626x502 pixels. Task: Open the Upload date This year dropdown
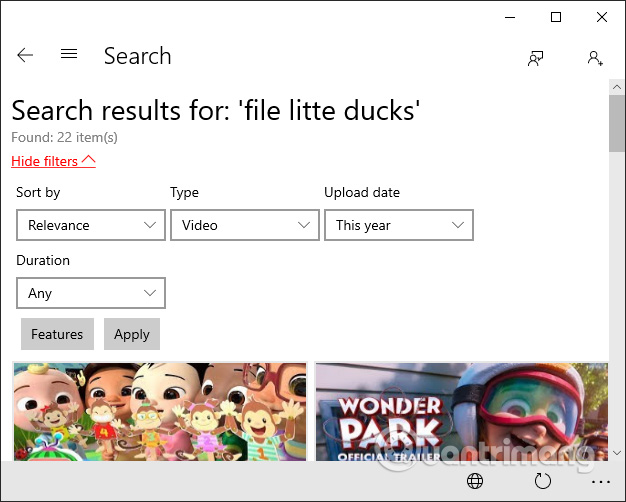pyautogui.click(x=399, y=225)
